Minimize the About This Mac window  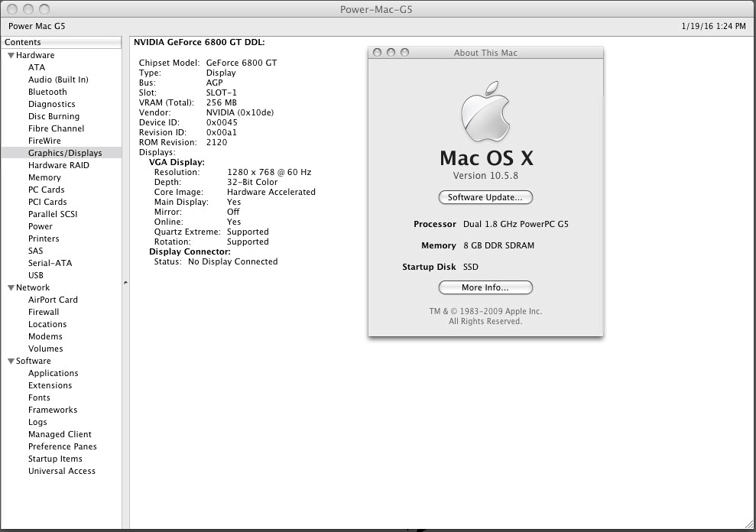click(391, 52)
